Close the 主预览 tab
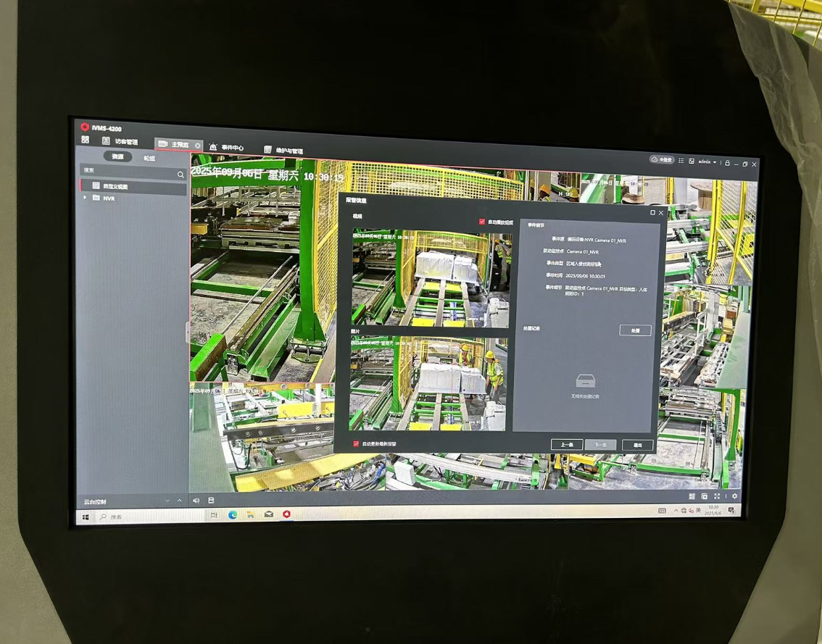The width and height of the screenshot is (822, 644). tap(197, 146)
